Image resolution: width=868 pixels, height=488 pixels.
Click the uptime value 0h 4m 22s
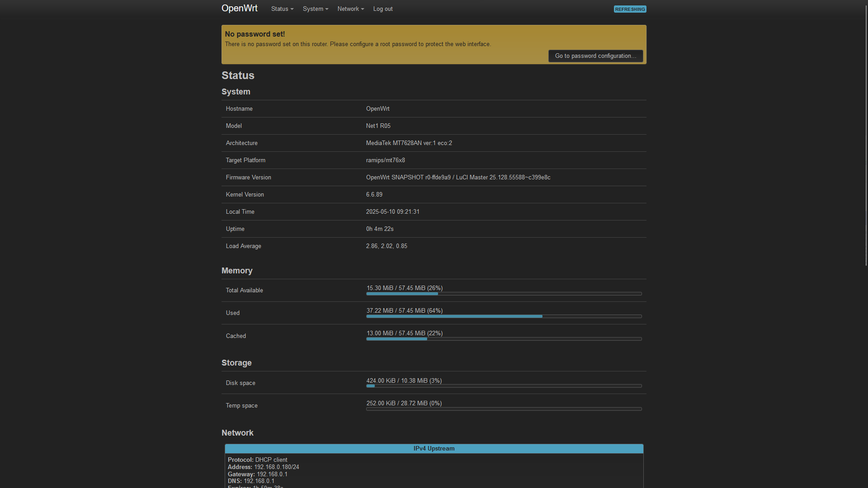[380, 229]
